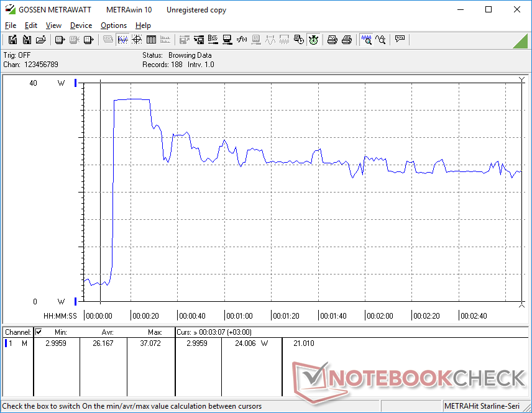This screenshot has height=413, width=532.
Task: Click the greyed device setup icon
Action: 256,40
